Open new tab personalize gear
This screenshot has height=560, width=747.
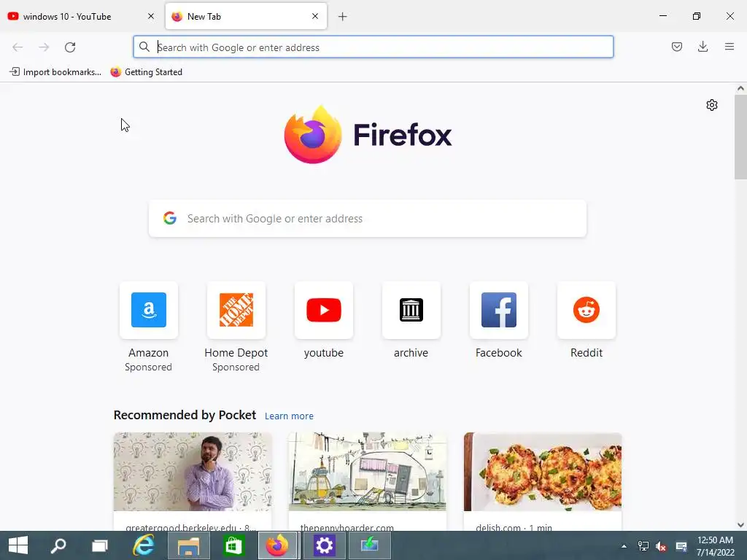(712, 105)
